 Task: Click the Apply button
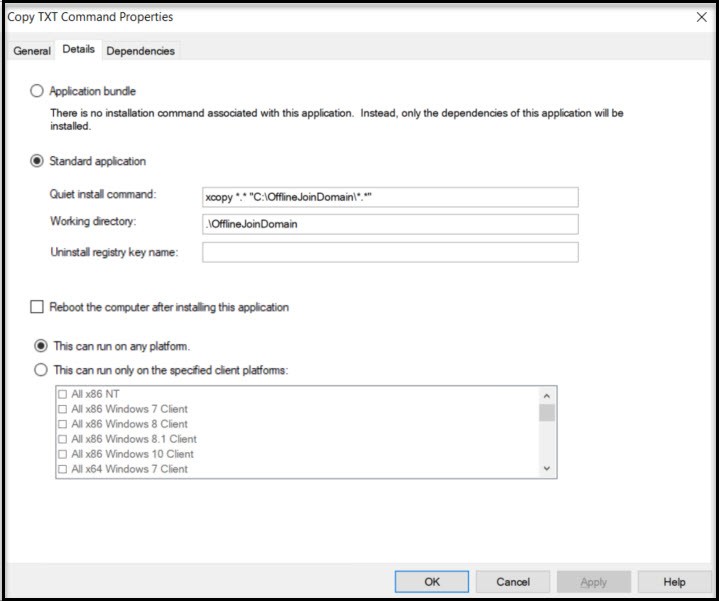pyautogui.click(x=594, y=582)
